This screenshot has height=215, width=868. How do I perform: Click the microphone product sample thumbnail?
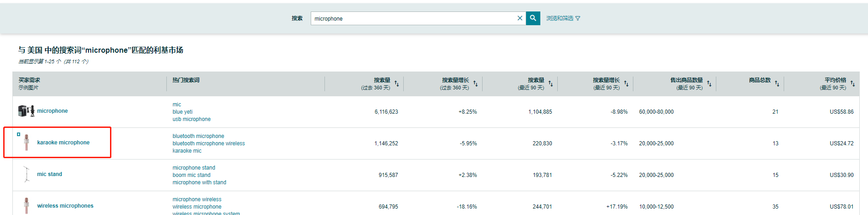coord(26,111)
